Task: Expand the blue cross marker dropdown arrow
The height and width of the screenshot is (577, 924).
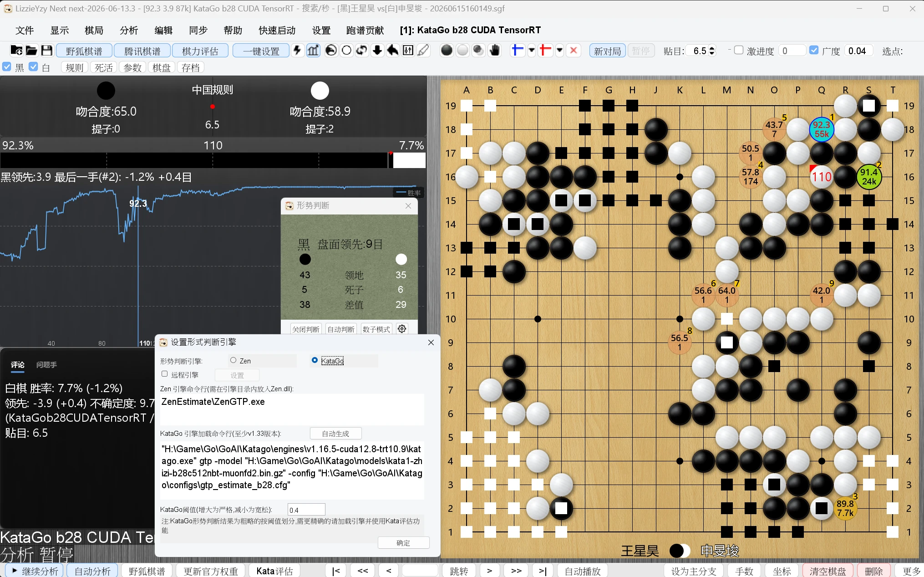Action: point(531,51)
